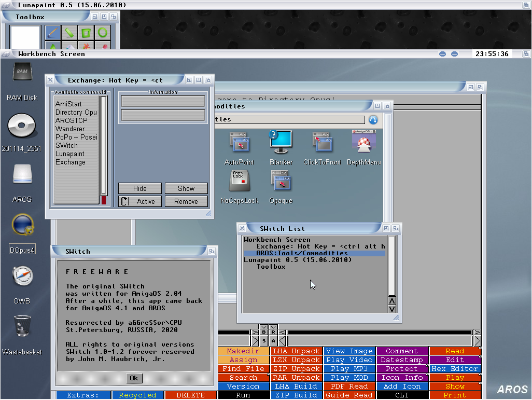Click the Hex Editor button

[x=455, y=369]
